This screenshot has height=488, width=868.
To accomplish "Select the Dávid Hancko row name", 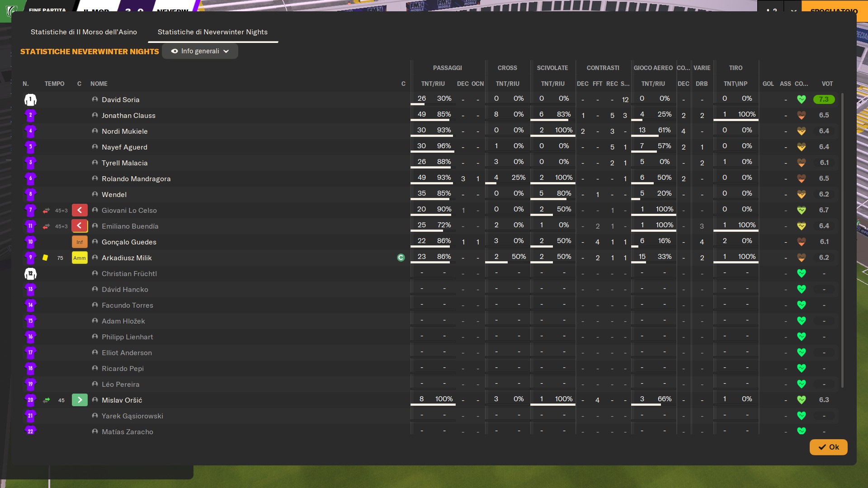I will (125, 289).
